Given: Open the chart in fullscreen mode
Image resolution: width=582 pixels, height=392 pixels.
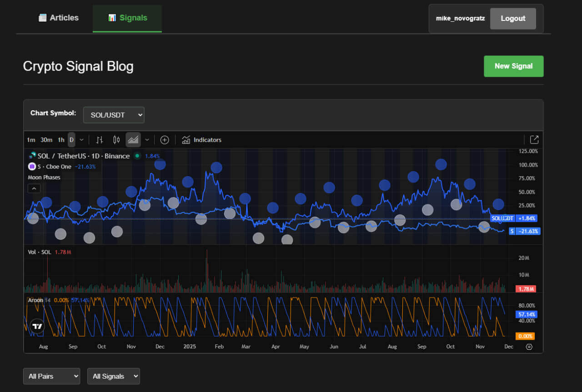Looking at the screenshot, I should click(x=534, y=139).
